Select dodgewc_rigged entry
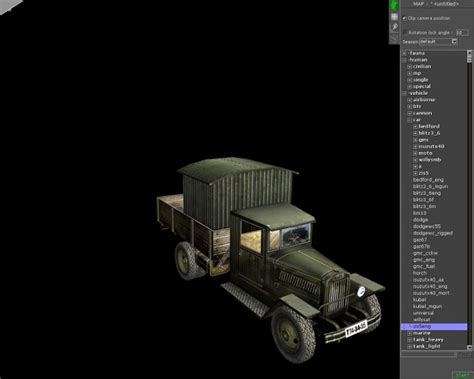474x379 pixels. (x=433, y=233)
